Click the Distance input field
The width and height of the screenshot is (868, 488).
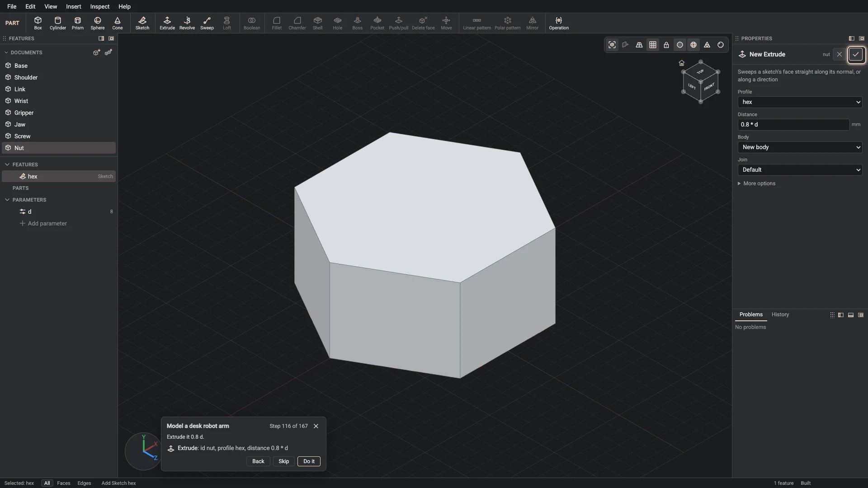pos(793,125)
